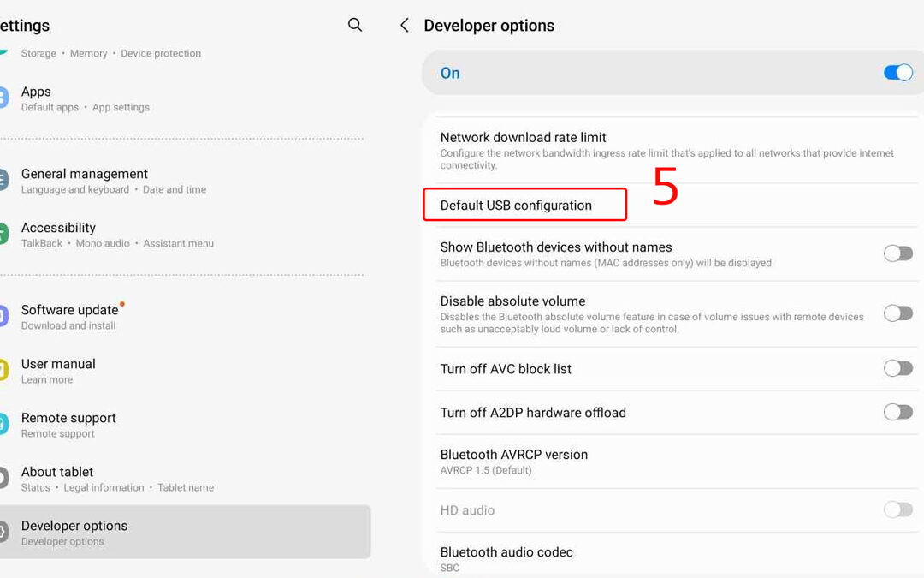Open Accessibility settings
The height and width of the screenshot is (578, 924).
[183, 235]
